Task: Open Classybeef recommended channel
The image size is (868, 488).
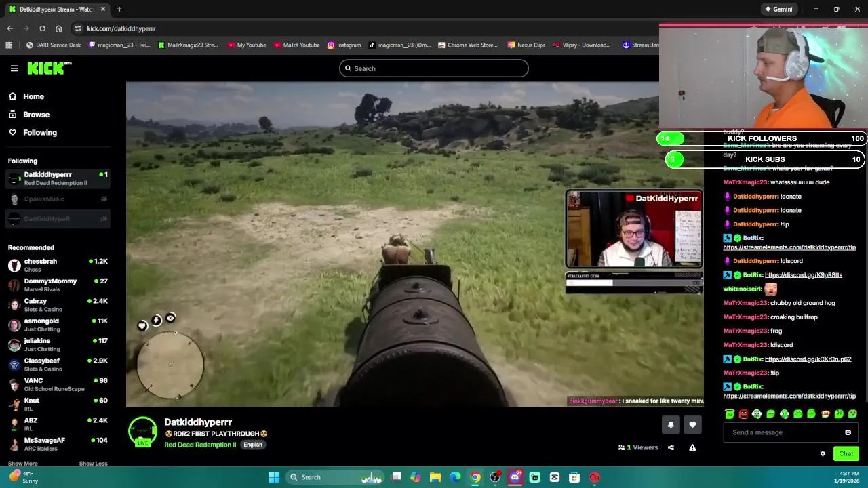Action: pyautogui.click(x=58, y=364)
